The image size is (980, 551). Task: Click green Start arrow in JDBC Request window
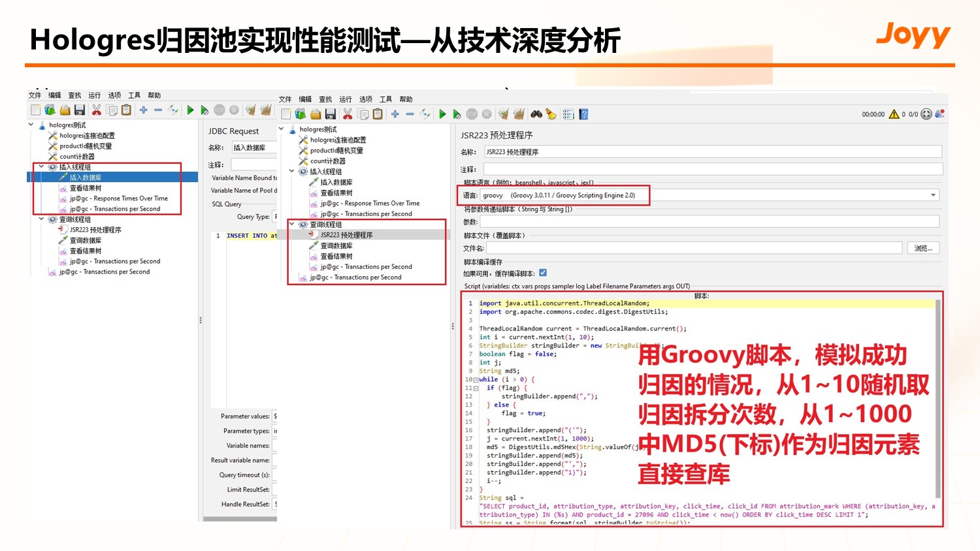(190, 110)
